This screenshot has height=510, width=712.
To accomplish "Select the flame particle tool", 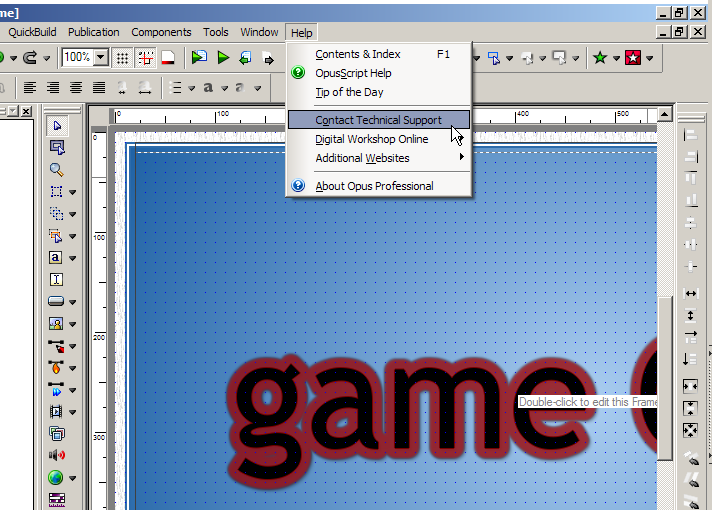I will coord(56,367).
